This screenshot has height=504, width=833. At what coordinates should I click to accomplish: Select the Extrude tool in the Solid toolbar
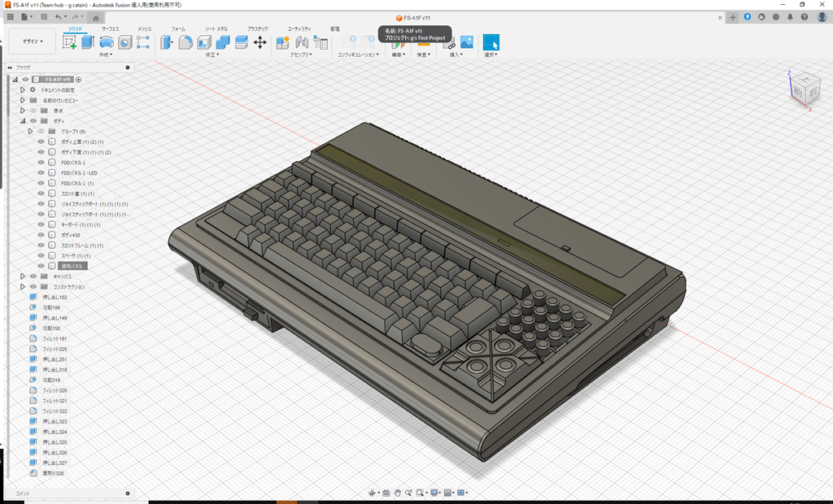click(x=87, y=43)
